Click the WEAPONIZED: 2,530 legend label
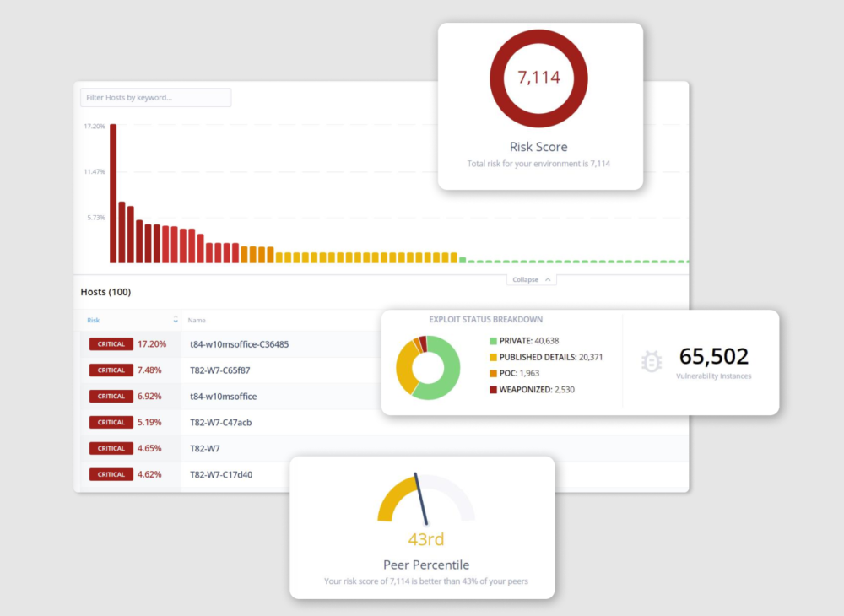 coord(537,390)
